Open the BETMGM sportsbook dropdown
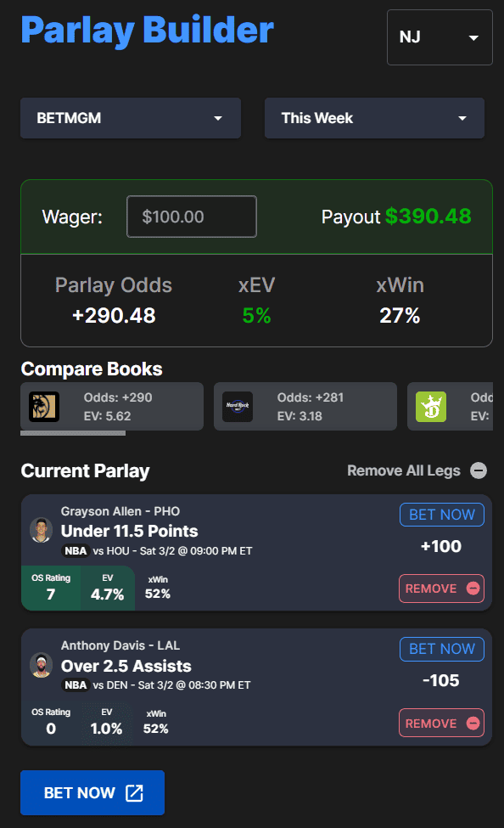504x828 pixels. [131, 118]
